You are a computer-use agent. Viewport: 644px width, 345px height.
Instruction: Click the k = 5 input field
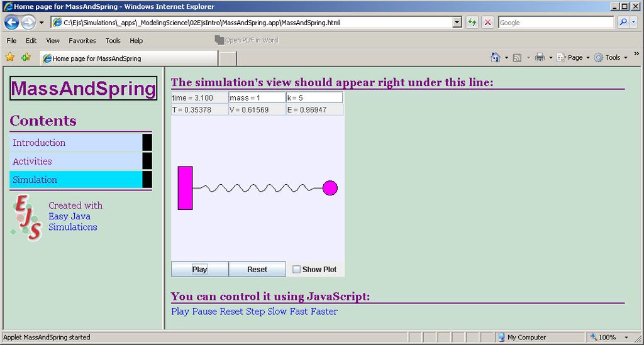(x=314, y=97)
